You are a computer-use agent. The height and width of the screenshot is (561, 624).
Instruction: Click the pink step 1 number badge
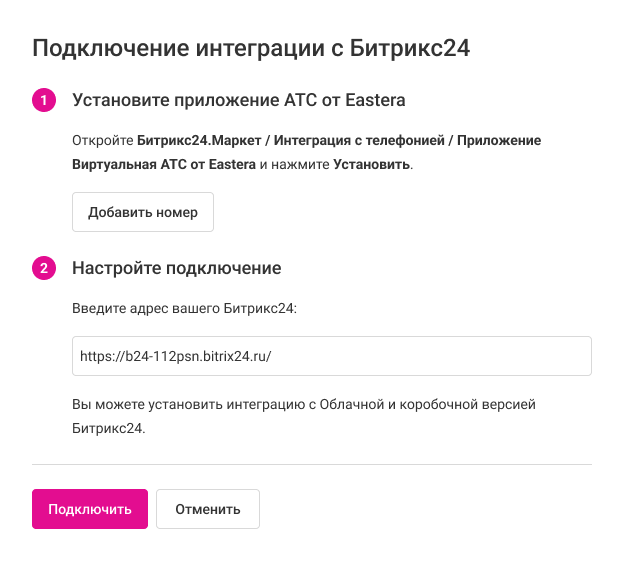pyautogui.click(x=44, y=100)
